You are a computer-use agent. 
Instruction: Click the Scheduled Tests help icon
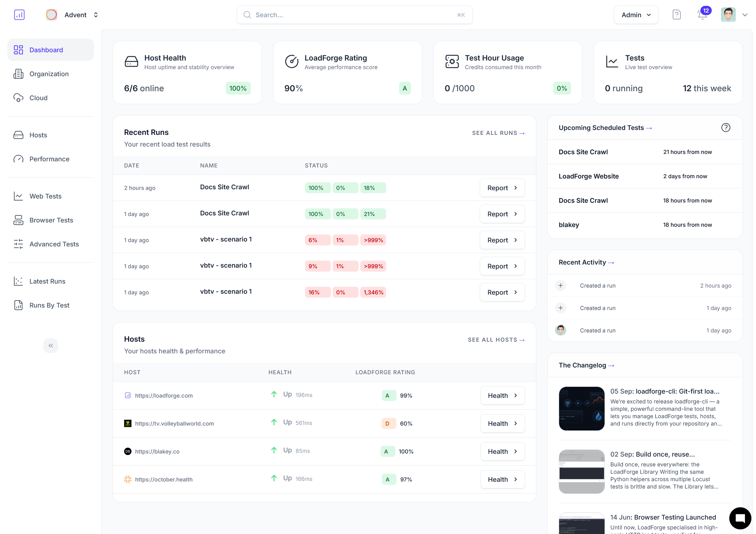[x=725, y=128]
